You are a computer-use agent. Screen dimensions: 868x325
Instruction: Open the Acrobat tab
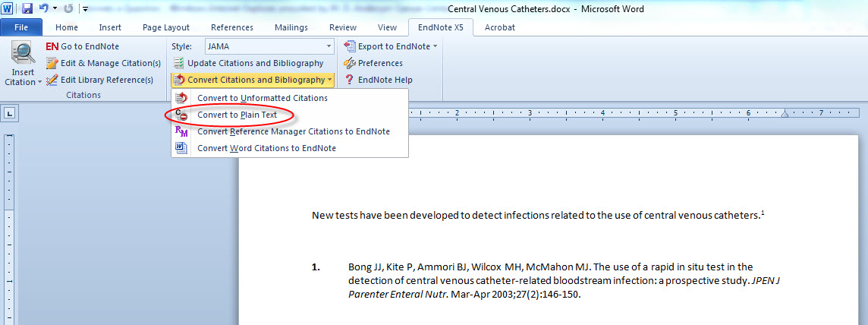(x=500, y=27)
